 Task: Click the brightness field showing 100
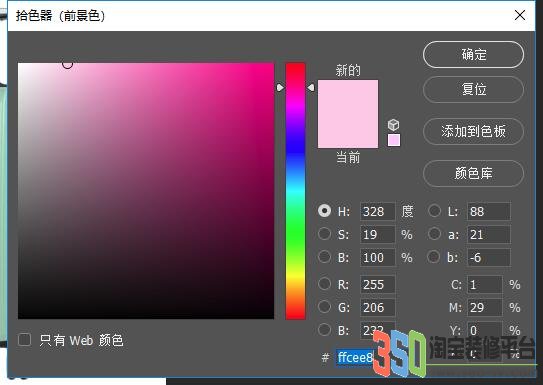tap(377, 257)
